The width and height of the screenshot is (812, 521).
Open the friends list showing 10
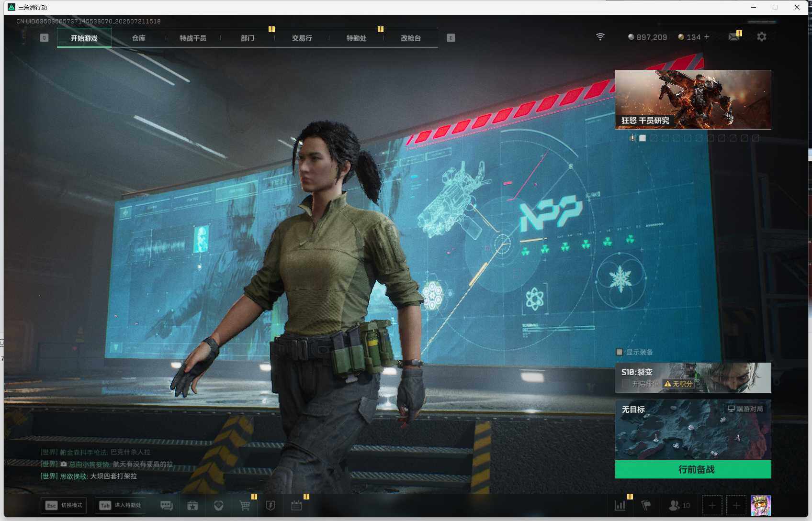(679, 505)
